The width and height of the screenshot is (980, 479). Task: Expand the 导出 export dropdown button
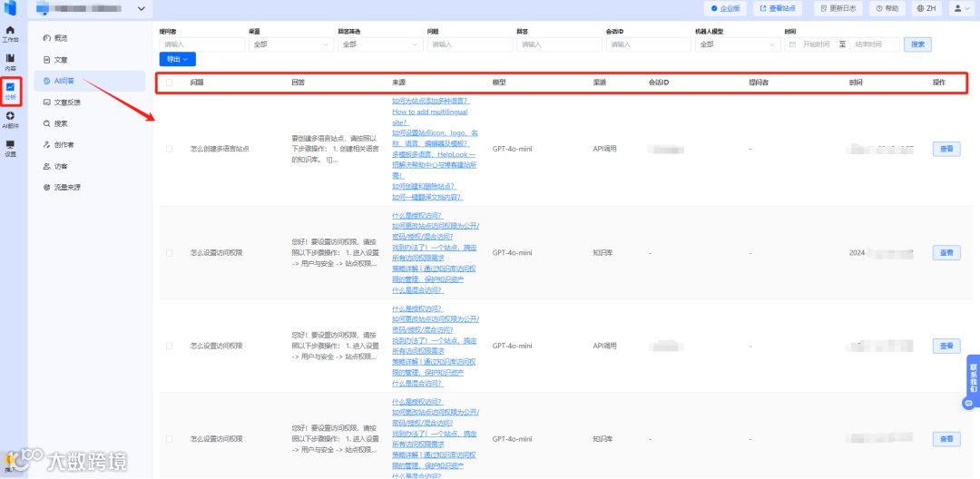[178, 59]
